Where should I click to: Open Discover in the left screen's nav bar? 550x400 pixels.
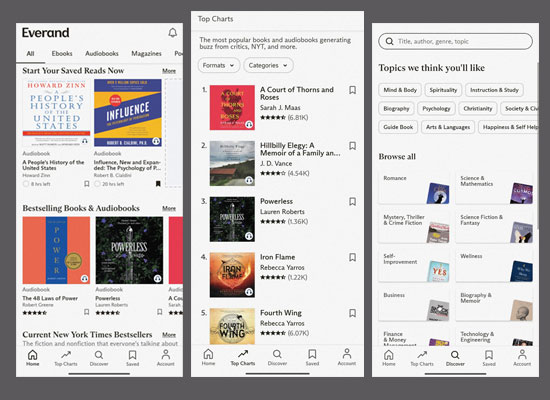pyautogui.click(x=99, y=358)
